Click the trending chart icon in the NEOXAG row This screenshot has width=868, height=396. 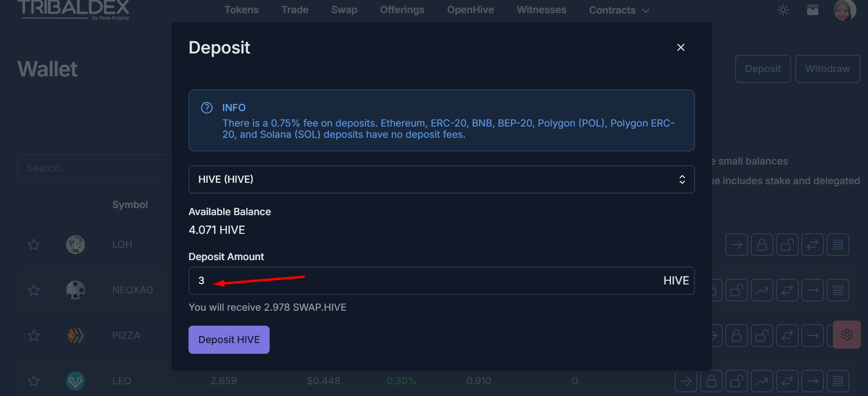762,290
